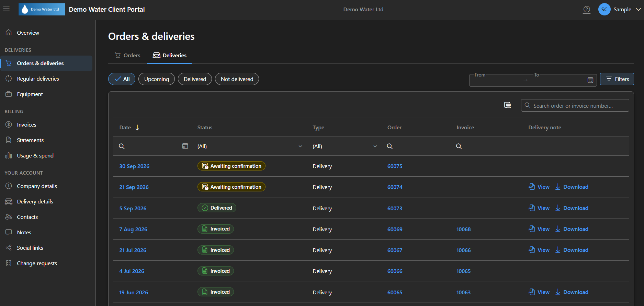Select the Delivered filter chip

pyautogui.click(x=195, y=79)
